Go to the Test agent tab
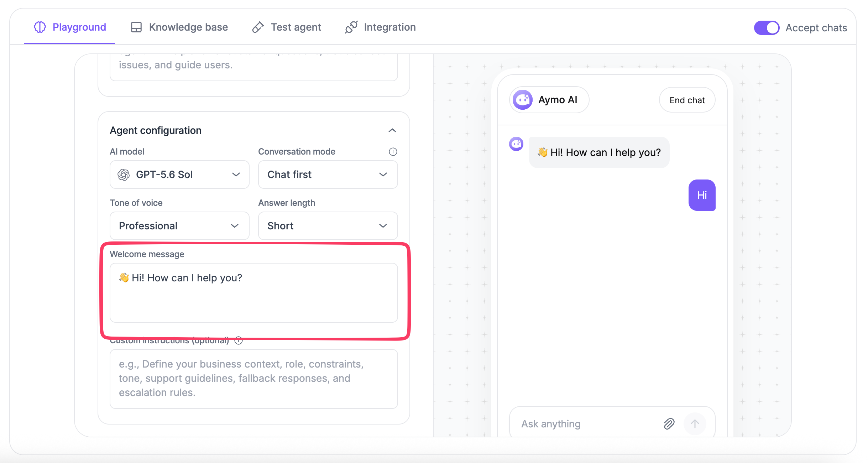This screenshot has width=868, height=463. [x=287, y=27]
